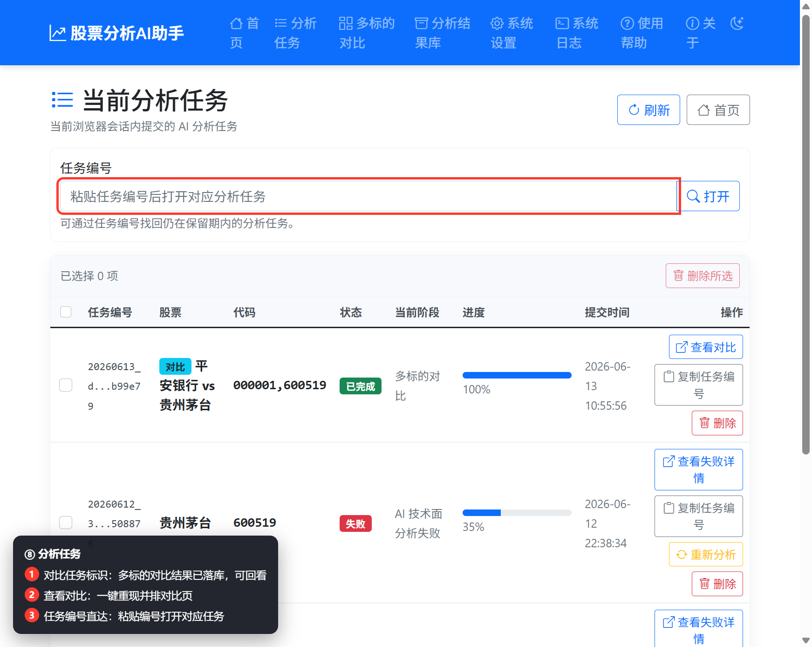Click the list icon next to 当前分析任务 heading
812x647 pixels.
[62, 100]
